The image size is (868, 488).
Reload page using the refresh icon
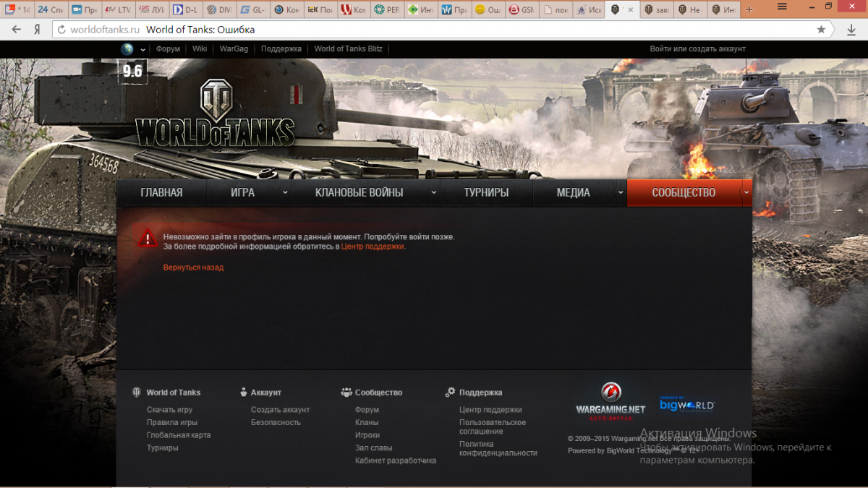(61, 30)
